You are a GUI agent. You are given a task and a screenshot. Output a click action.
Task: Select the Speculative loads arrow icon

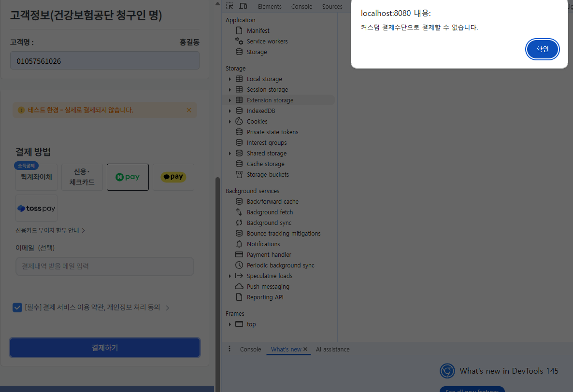point(239,276)
